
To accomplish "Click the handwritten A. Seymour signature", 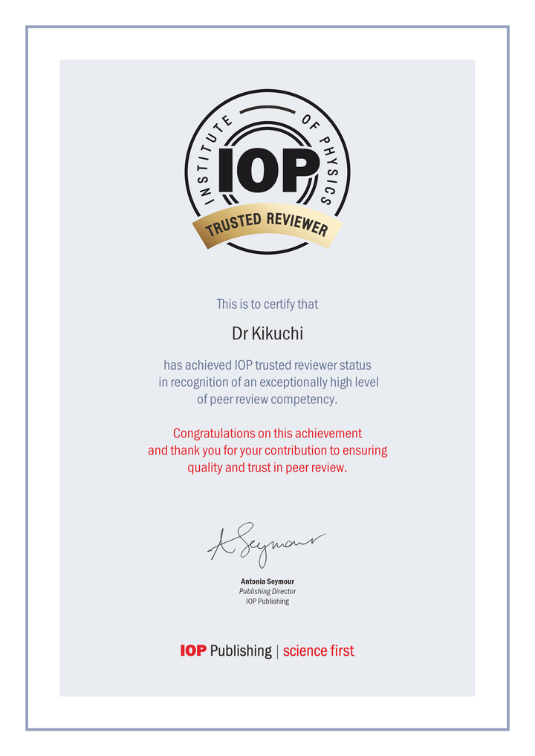I will point(267,545).
